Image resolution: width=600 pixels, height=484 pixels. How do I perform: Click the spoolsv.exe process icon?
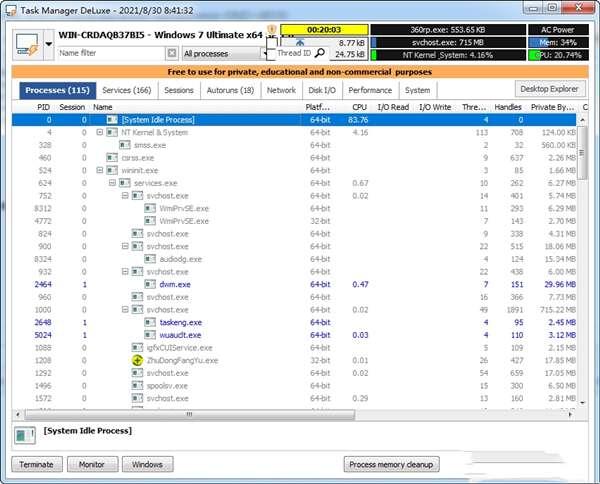point(137,385)
